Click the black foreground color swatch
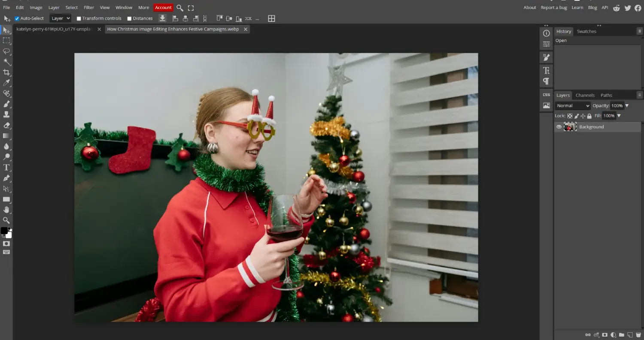Image resolution: width=644 pixels, height=340 pixels. [x=4, y=231]
